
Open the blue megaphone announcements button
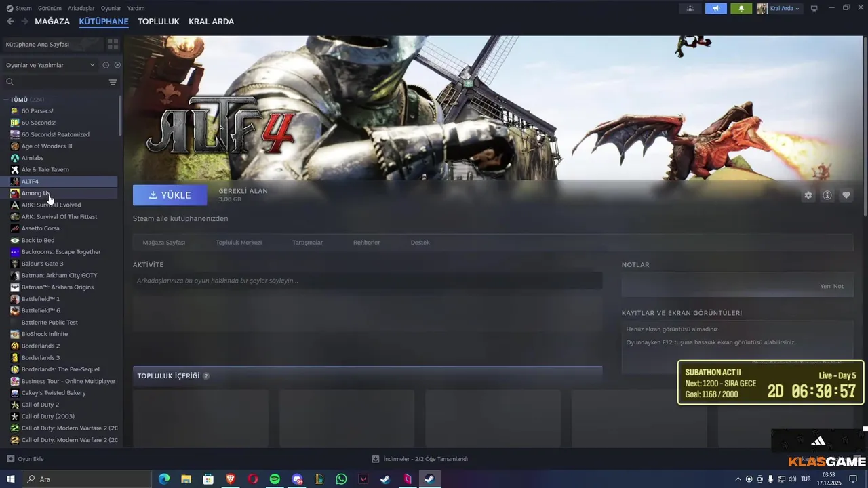pyautogui.click(x=715, y=9)
